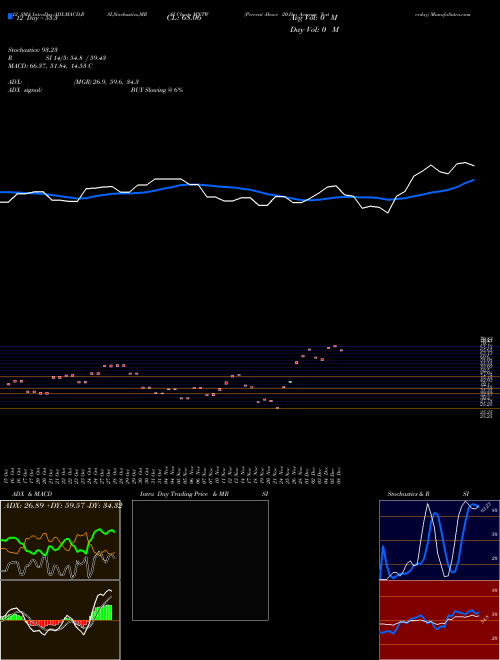Click the blue 12 Day SMA legend square
This screenshot has height=660, width=500.
[x=10, y=17]
